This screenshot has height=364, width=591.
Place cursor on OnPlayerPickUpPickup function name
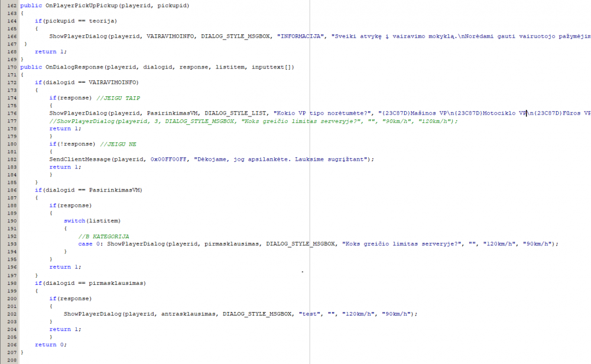(x=80, y=6)
